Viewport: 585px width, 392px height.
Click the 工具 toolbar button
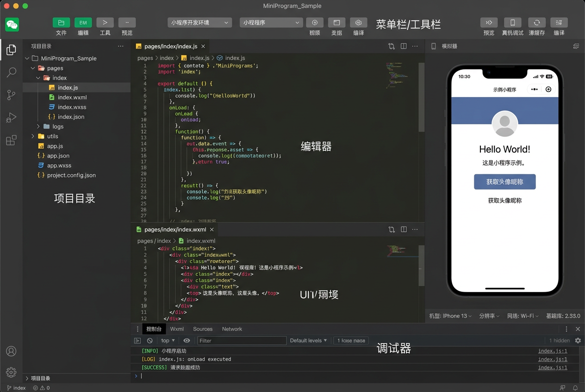pyautogui.click(x=105, y=23)
